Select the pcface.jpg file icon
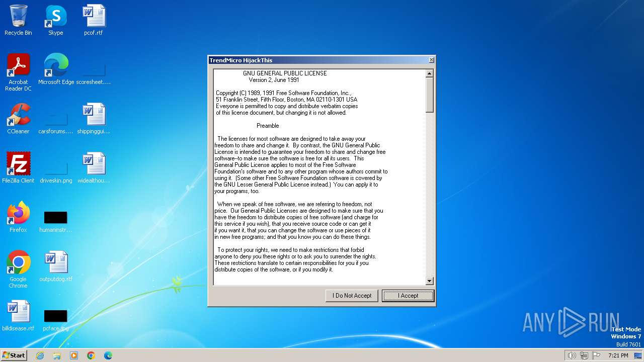The width and height of the screenshot is (644, 362). [56, 320]
